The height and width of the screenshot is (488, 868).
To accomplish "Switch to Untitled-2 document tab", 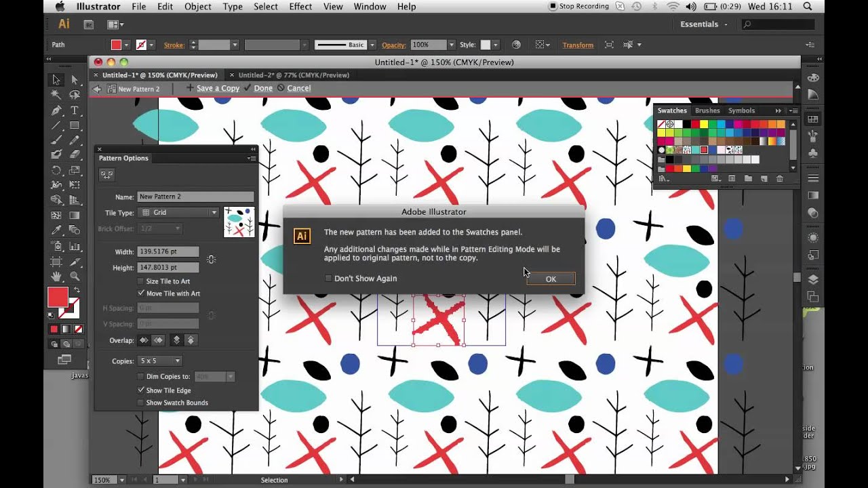I will (x=294, y=75).
